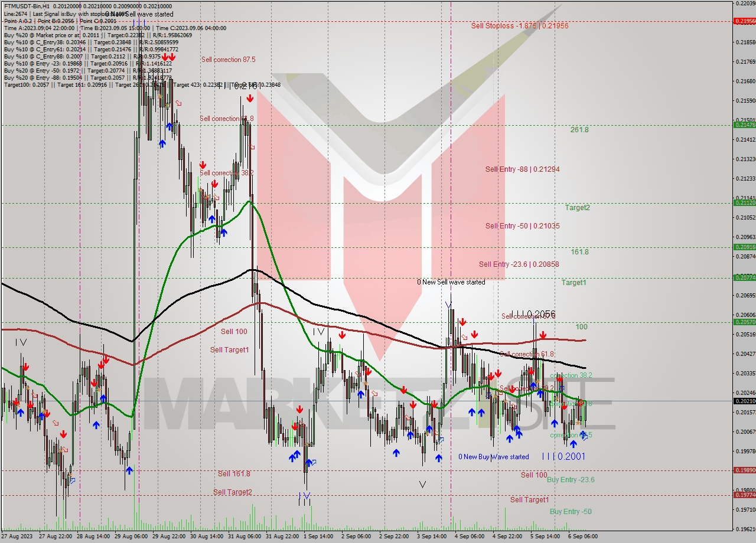
Task: Click the '29 Aug 06:00' time axis label
Action: tap(130, 536)
